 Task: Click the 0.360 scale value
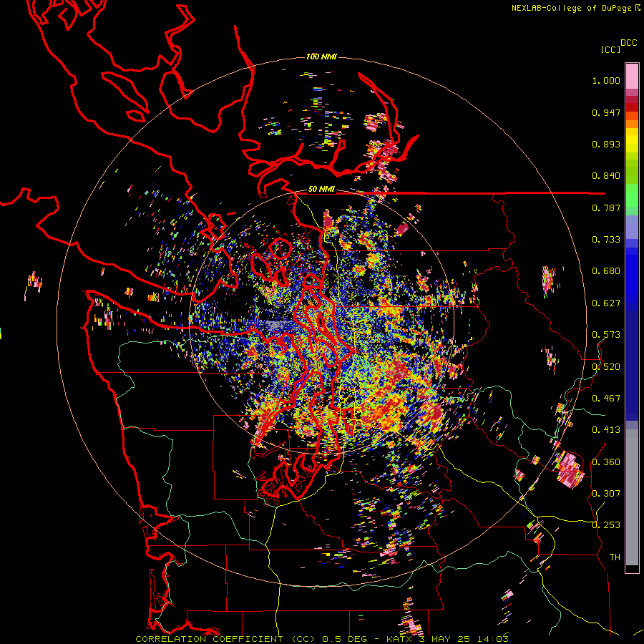pos(606,462)
